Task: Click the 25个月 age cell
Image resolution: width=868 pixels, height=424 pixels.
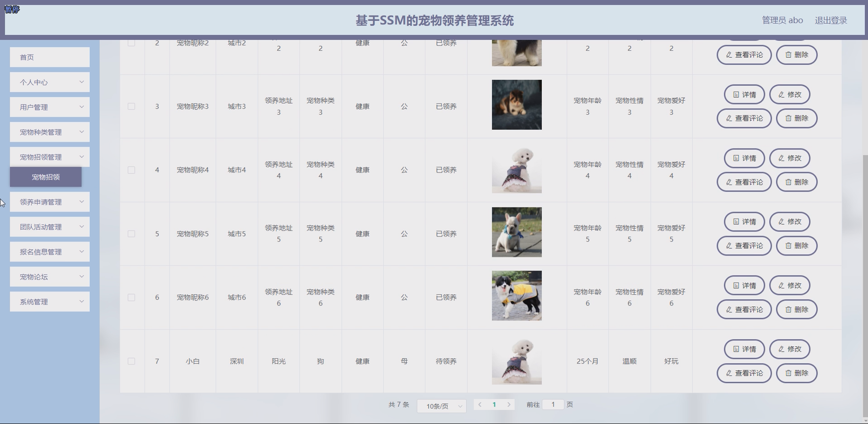Action: [x=587, y=361]
